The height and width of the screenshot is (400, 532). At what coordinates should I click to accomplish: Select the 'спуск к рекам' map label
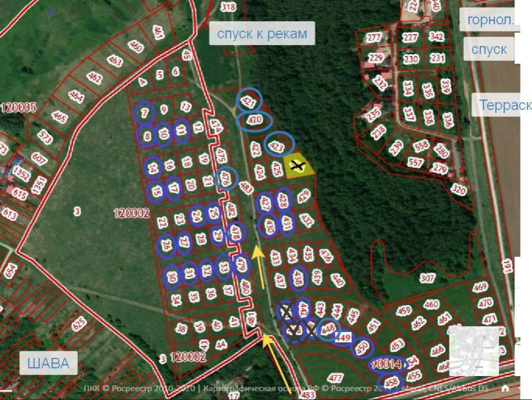point(262,34)
